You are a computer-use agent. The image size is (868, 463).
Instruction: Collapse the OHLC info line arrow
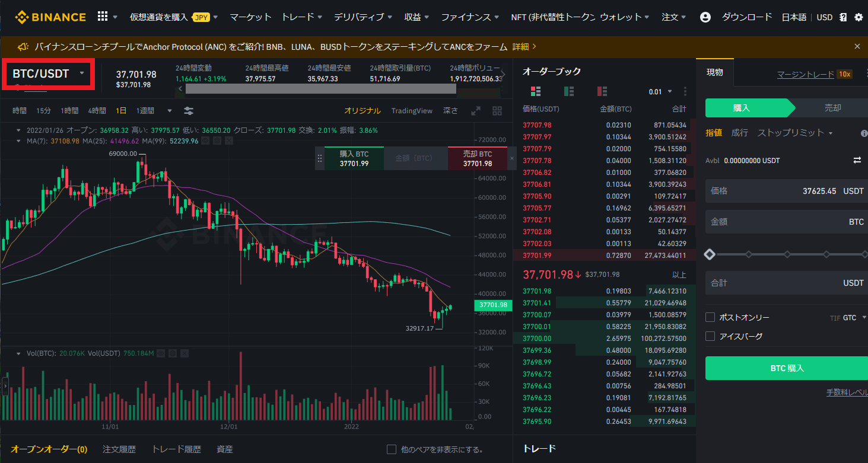coord(18,130)
